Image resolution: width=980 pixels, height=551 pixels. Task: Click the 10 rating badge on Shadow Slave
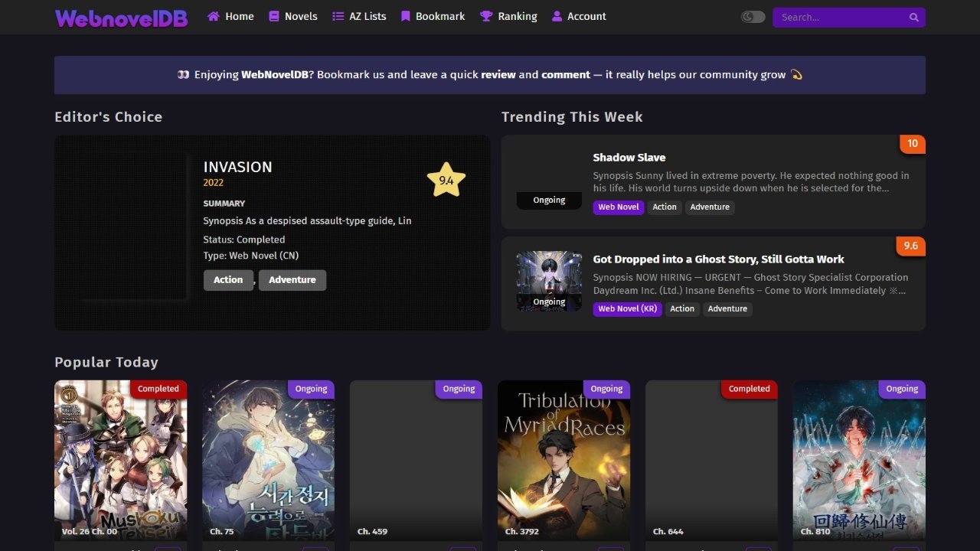tap(913, 144)
